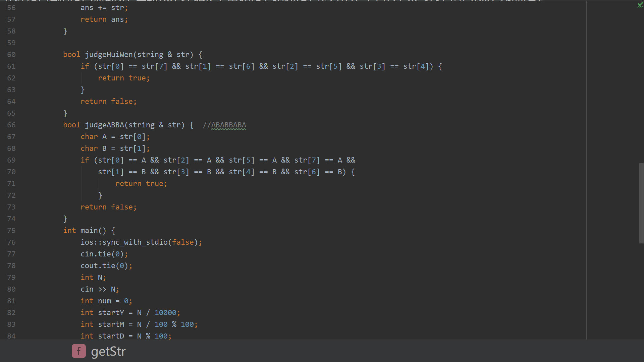The image size is (644, 362).
Task: Click the cout.tie(0) statement
Action: pyautogui.click(x=106, y=266)
